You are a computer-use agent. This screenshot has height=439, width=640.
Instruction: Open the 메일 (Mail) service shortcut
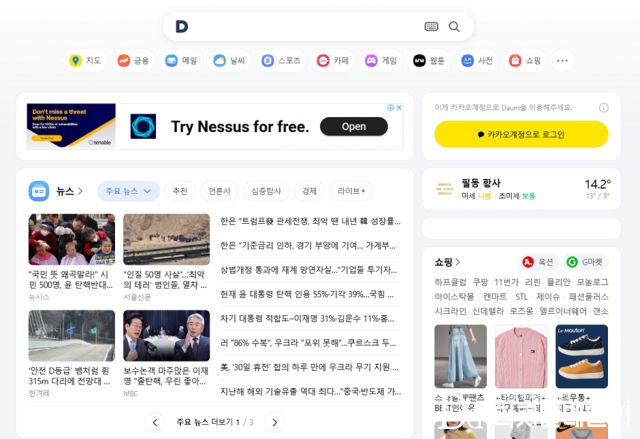(181, 61)
